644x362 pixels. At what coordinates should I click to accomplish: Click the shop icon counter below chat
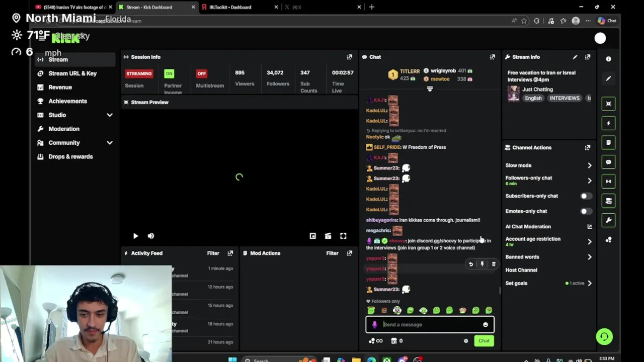tap(397, 341)
